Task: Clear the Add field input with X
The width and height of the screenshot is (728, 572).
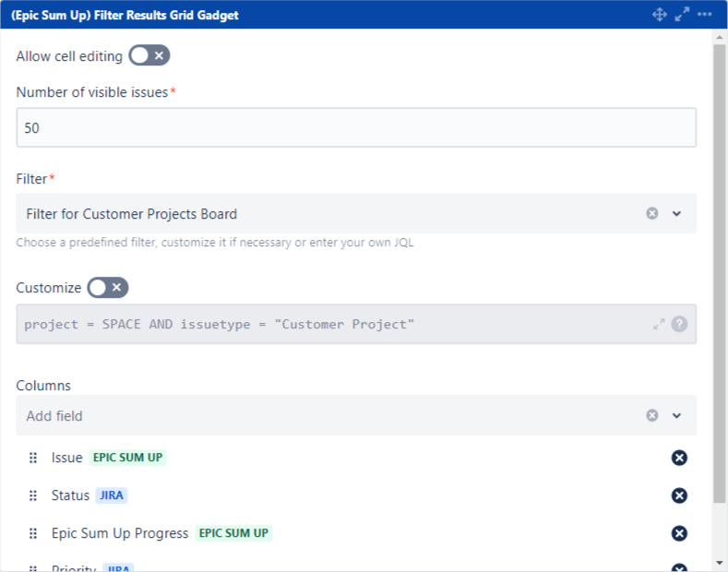Action: (652, 415)
